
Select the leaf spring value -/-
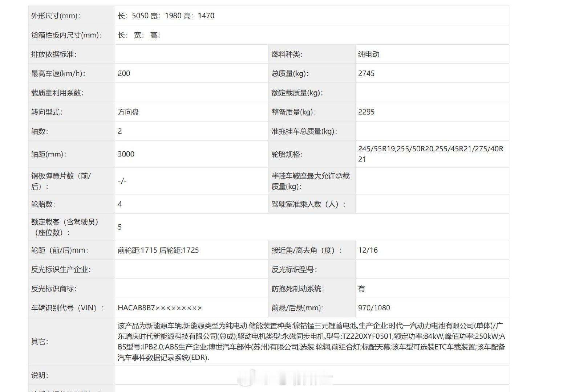[122, 181]
